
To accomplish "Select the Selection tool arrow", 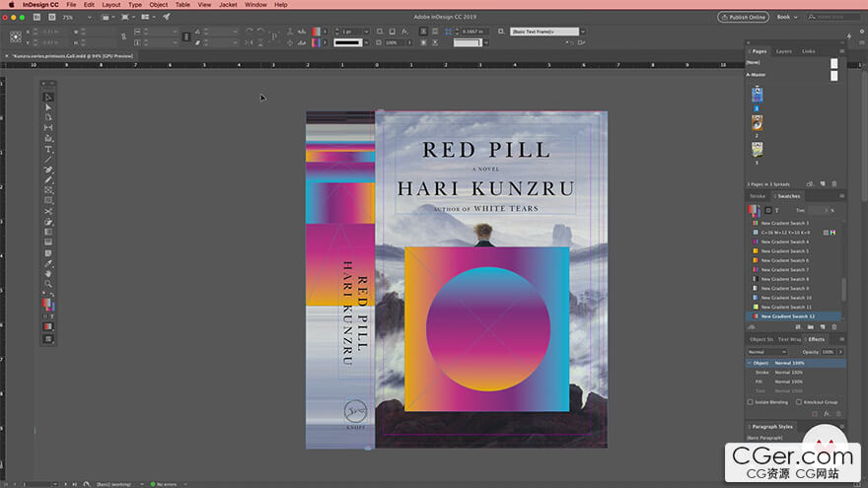I will click(x=48, y=97).
